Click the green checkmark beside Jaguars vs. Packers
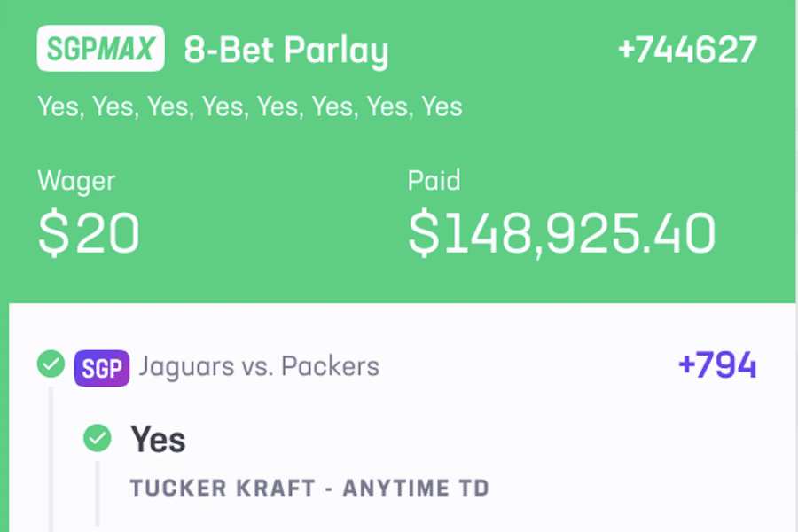The height and width of the screenshot is (532, 798). [51, 363]
